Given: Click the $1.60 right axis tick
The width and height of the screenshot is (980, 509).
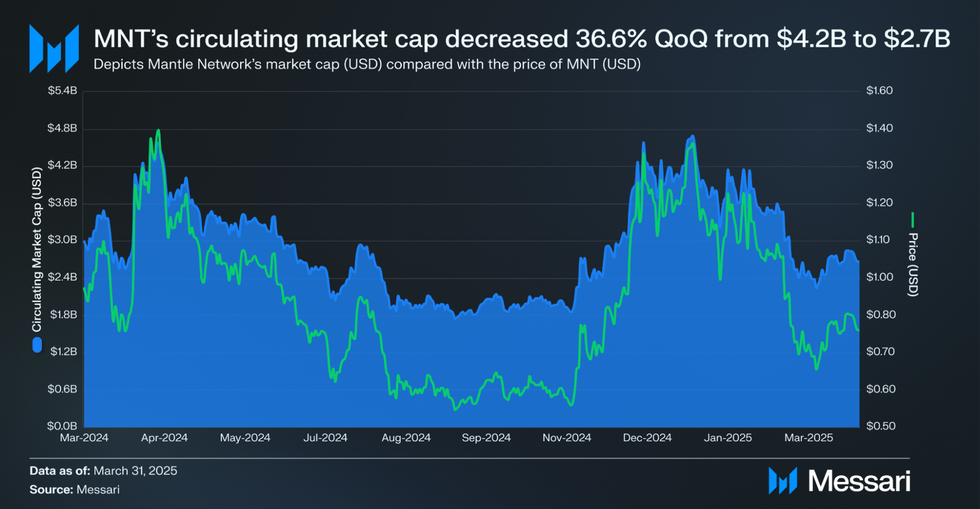Looking at the screenshot, I should pos(880,91).
